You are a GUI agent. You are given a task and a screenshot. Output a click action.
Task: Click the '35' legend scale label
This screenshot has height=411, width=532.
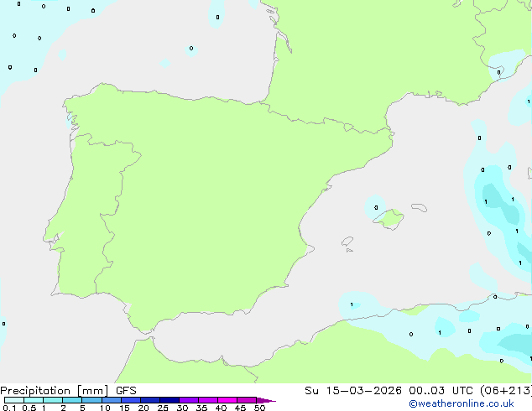pyautogui.click(x=201, y=408)
